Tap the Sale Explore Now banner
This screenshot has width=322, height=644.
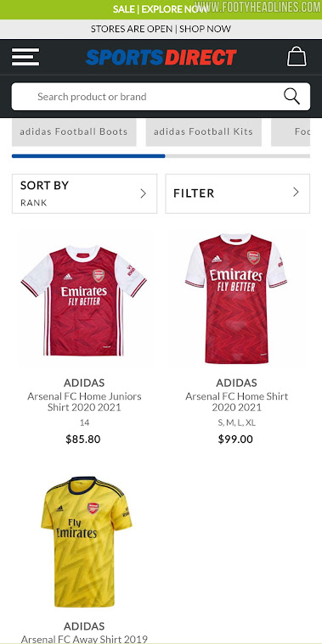(x=161, y=9)
